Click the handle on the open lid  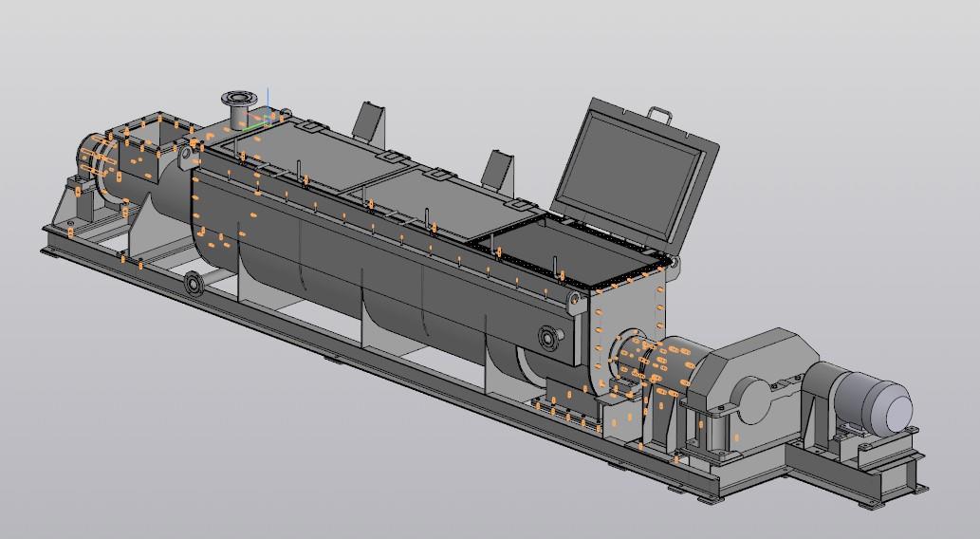point(660,115)
